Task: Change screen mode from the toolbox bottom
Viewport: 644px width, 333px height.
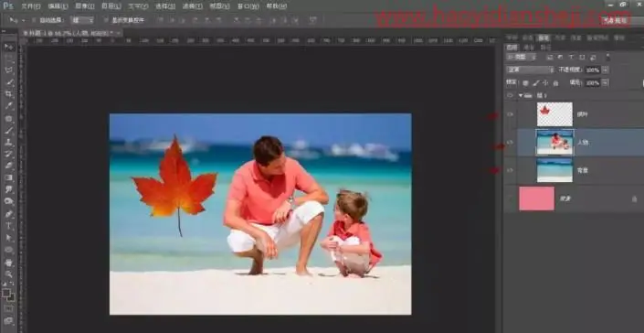Action: [8, 321]
